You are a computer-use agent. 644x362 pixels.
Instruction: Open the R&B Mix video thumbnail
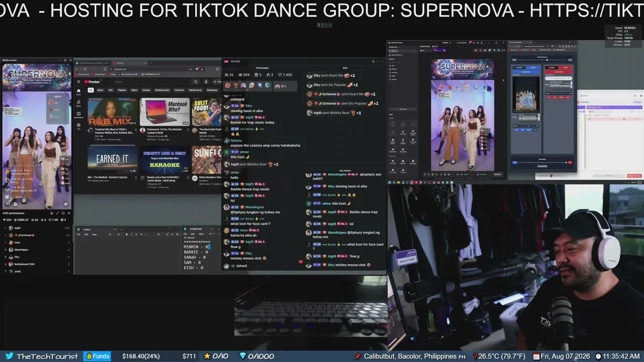click(x=112, y=112)
